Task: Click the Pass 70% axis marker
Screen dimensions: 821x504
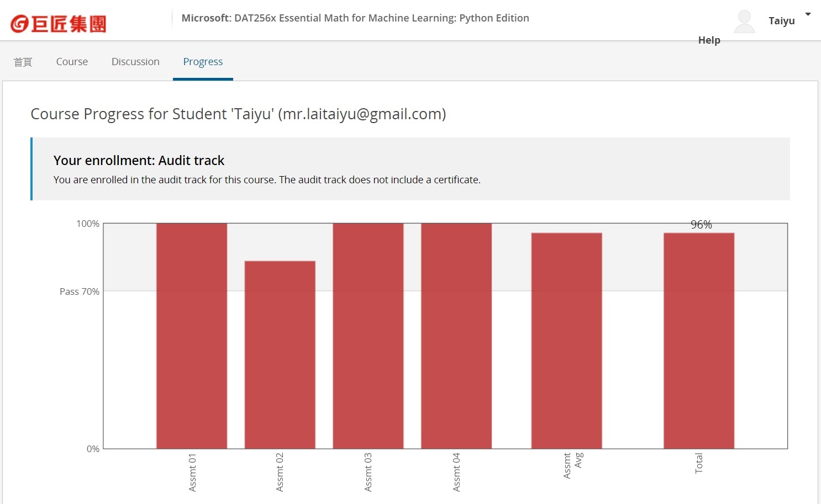Action: [79, 291]
